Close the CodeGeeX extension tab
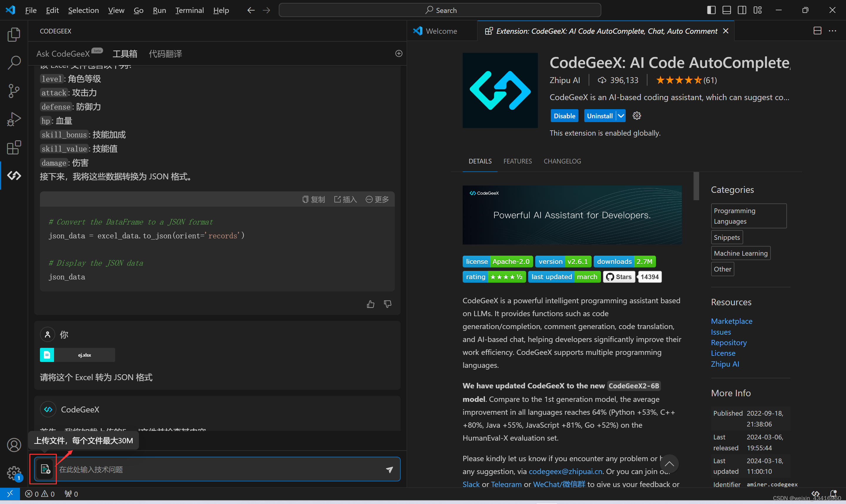 [726, 31]
